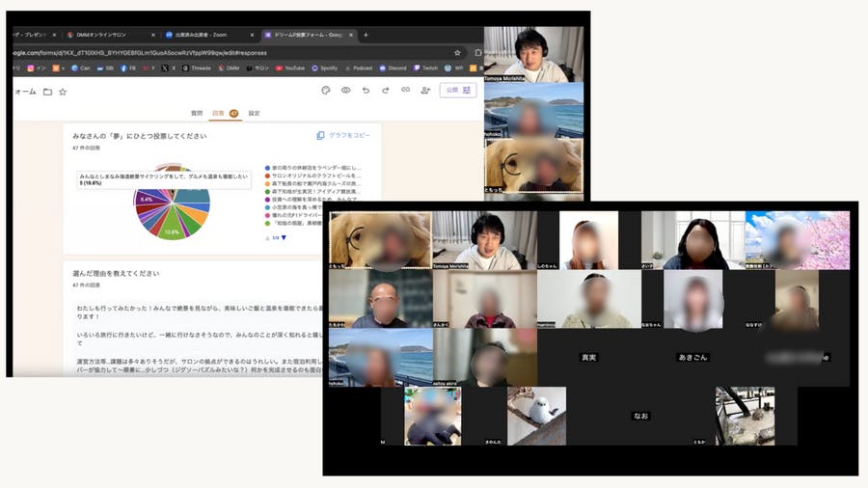Undo with the left curved arrow icon
Viewport: 868px width, 488px height.
point(366,91)
